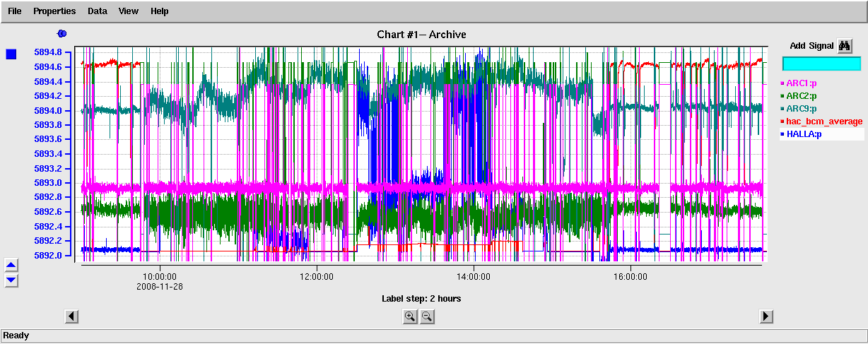
Task: Click the blue square axis color swatch
Action: 11,54
